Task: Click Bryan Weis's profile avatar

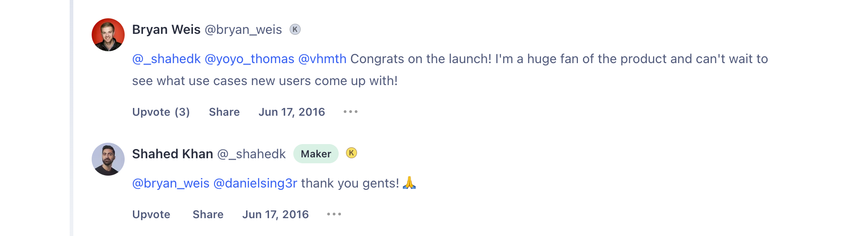Action: [108, 35]
